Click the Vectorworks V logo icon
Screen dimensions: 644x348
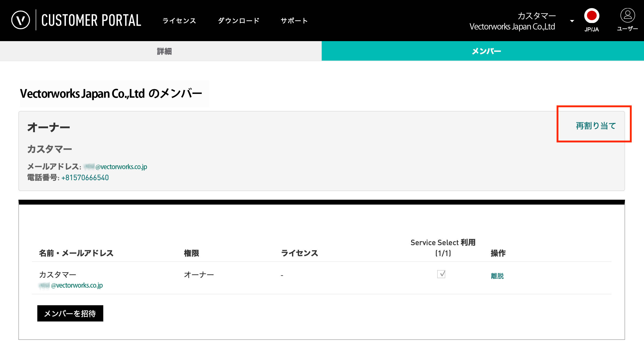point(21,20)
